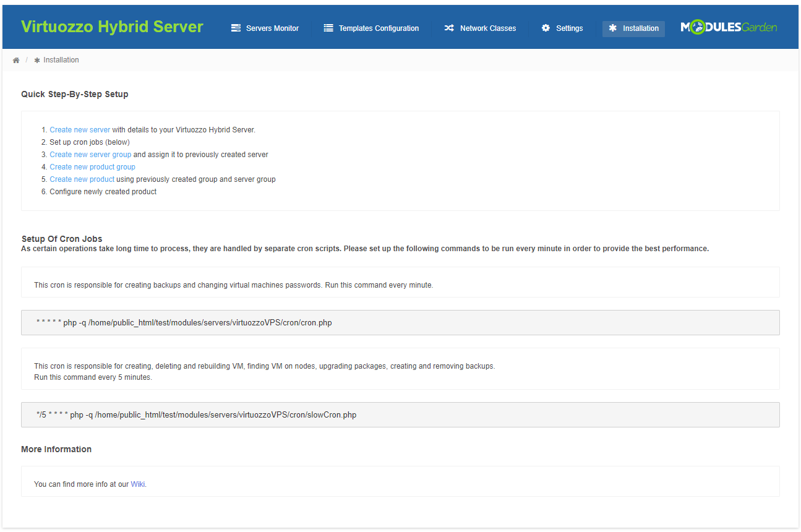
Task: Click the Network Classes shuffle icon
Action: tap(449, 28)
